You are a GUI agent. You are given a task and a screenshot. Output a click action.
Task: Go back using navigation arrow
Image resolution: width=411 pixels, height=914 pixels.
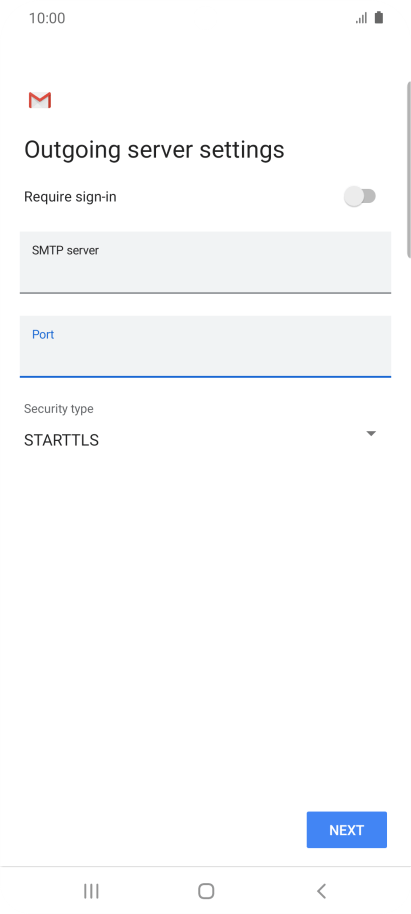[321, 891]
